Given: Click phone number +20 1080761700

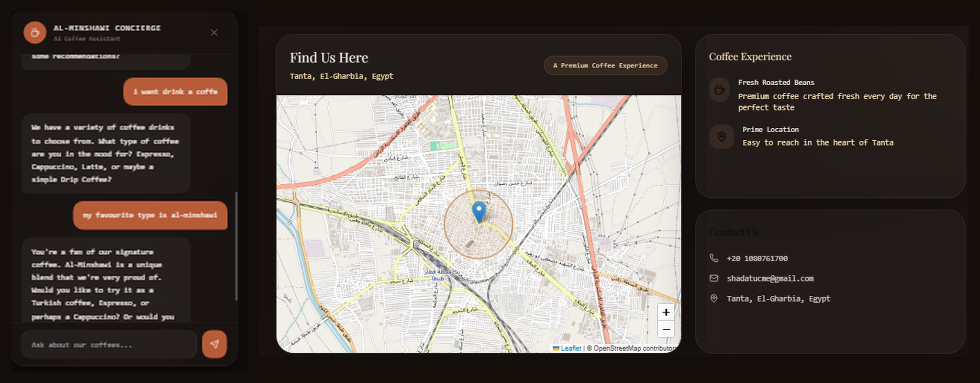Looking at the screenshot, I should click(x=757, y=259).
